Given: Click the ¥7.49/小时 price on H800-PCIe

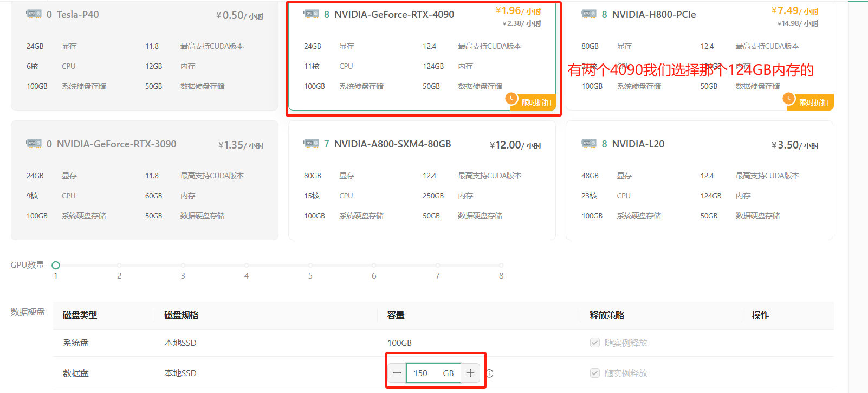Looking at the screenshot, I should 795,11.
